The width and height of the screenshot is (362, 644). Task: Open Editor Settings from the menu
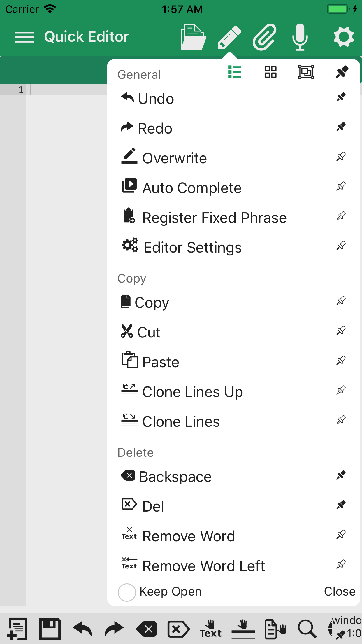pos(192,247)
